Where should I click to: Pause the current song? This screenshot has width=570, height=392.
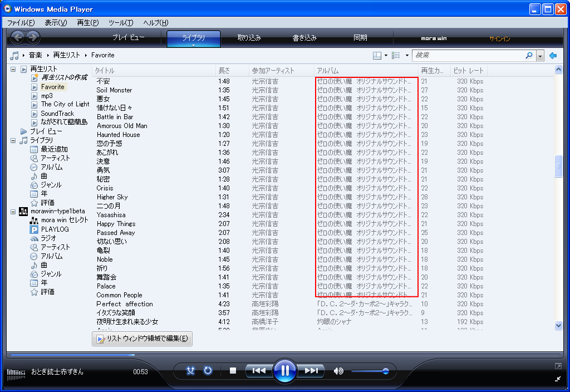[x=284, y=370]
